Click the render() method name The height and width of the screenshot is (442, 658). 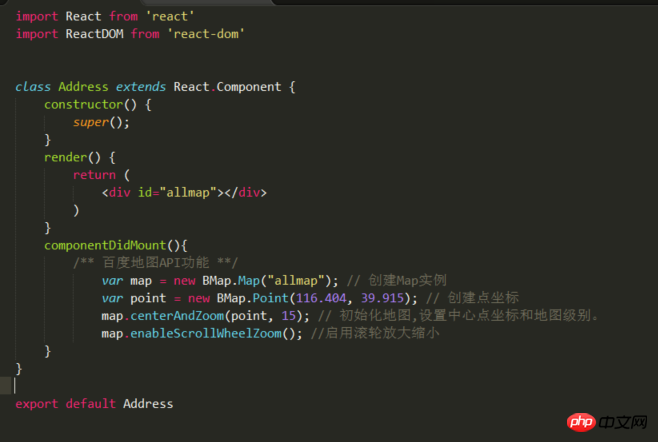[65, 157]
